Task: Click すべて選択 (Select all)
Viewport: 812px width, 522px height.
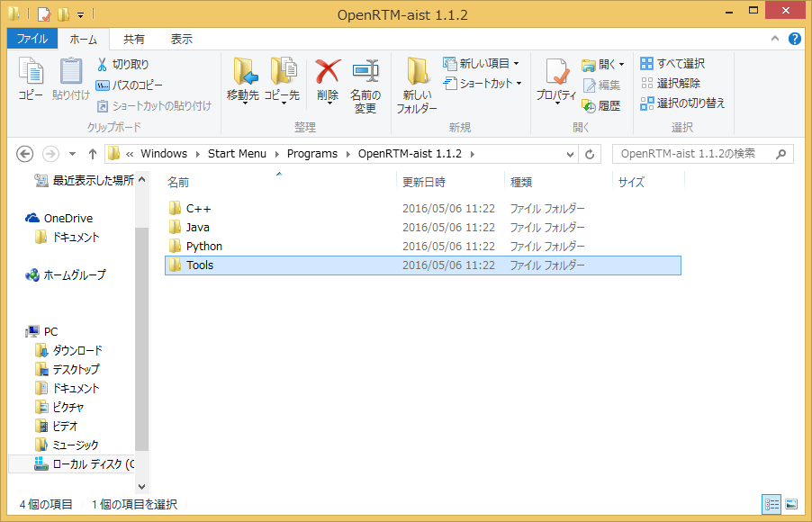Action: [x=672, y=64]
